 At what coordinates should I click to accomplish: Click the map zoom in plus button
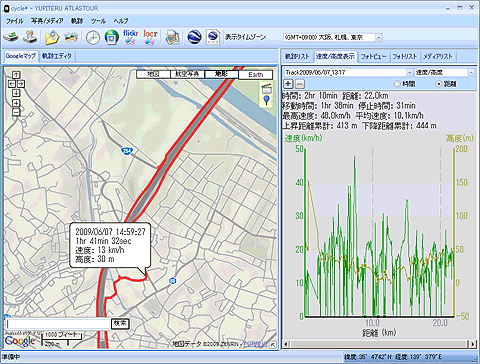[16, 103]
